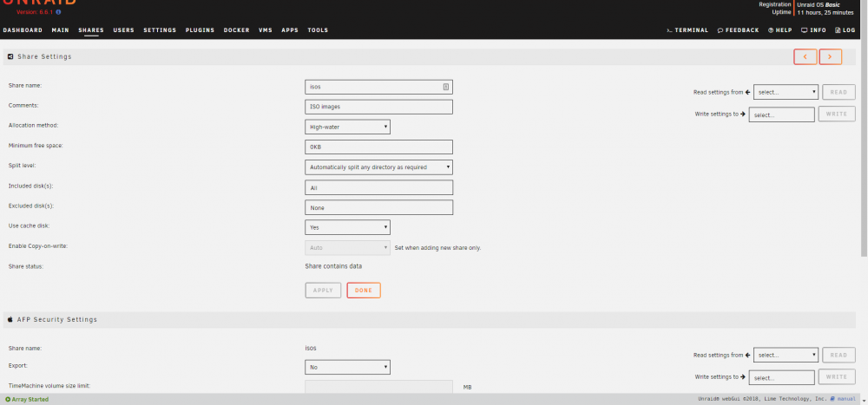Click the Apple icon beside AFP Security Settings
Screen dimensions: 868x405
(10, 319)
